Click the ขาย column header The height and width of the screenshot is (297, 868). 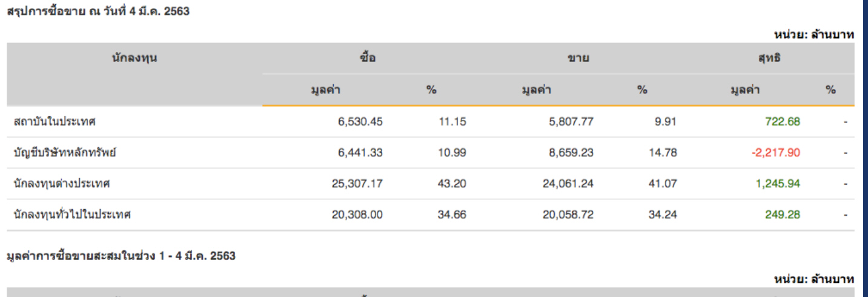point(578,58)
